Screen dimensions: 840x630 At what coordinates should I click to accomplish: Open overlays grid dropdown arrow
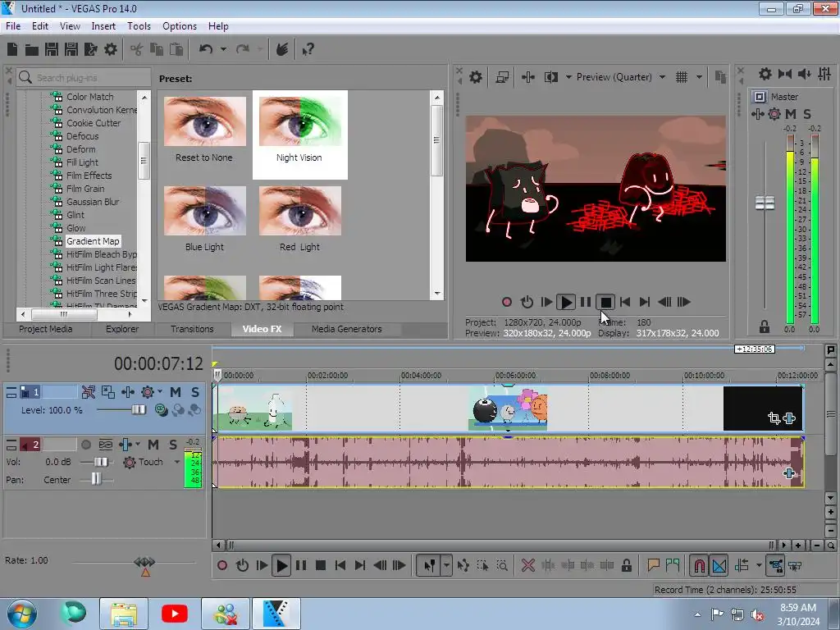coord(699,77)
